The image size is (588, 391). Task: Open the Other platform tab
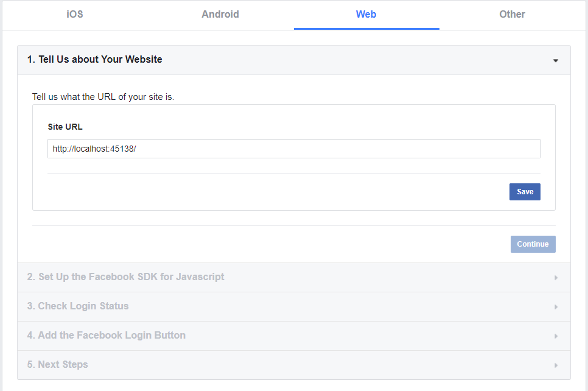tap(512, 14)
